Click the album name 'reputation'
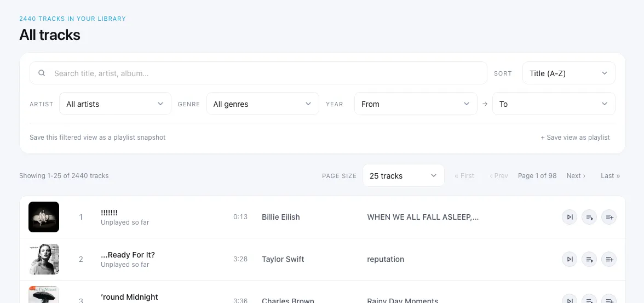The image size is (644, 303). tap(386, 259)
